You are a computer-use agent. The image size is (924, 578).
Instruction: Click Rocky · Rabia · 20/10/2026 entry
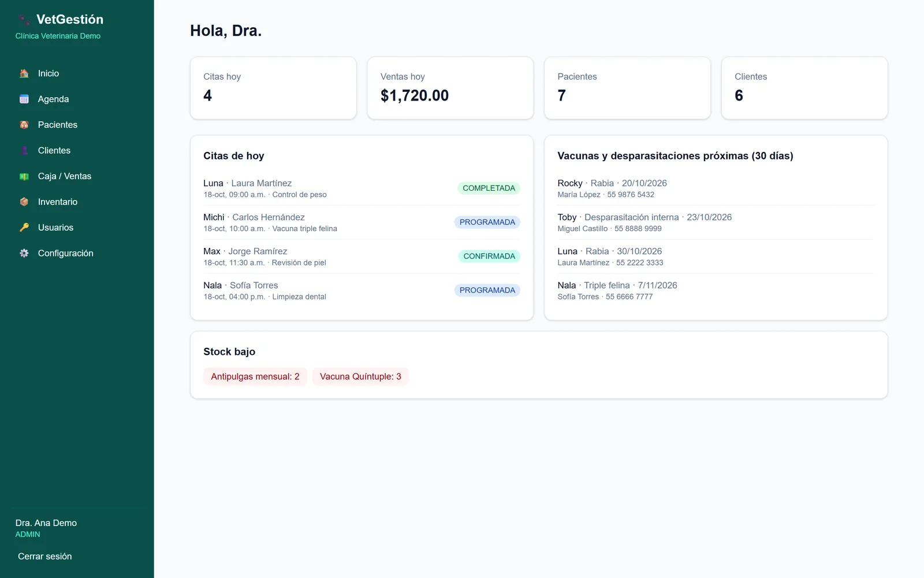pos(716,188)
